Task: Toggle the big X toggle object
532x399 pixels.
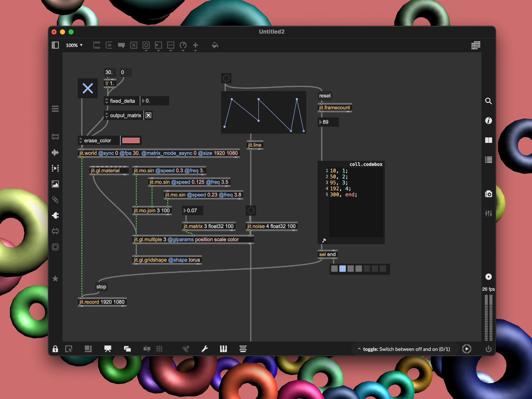Action: [88, 88]
